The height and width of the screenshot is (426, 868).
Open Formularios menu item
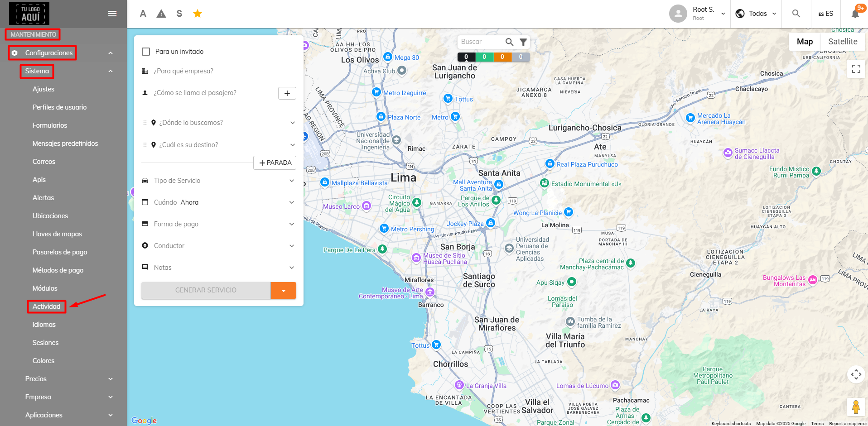point(50,125)
